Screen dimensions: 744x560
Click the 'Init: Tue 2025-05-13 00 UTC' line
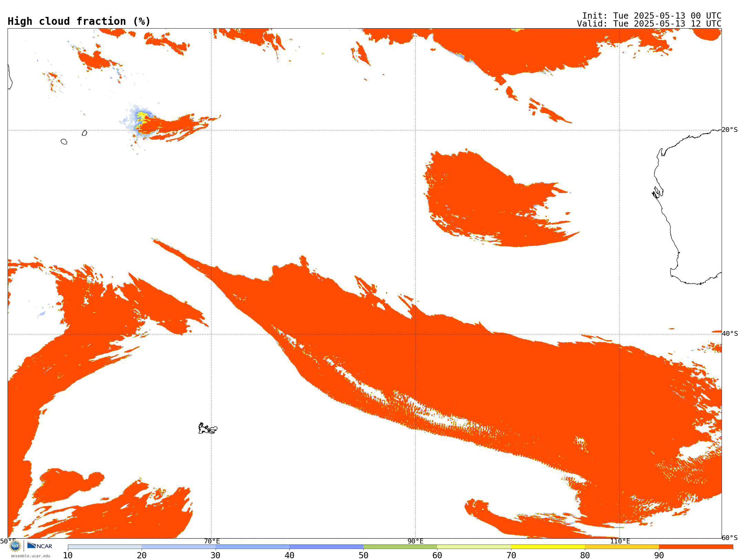652,16
